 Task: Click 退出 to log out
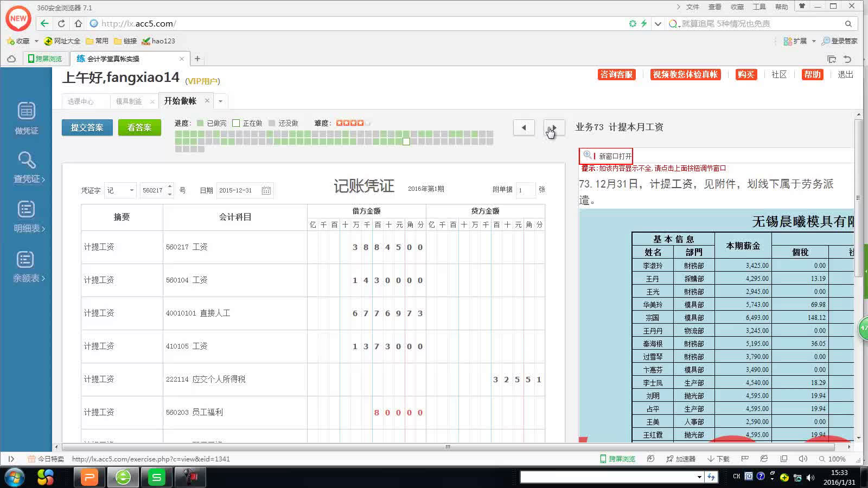click(845, 74)
